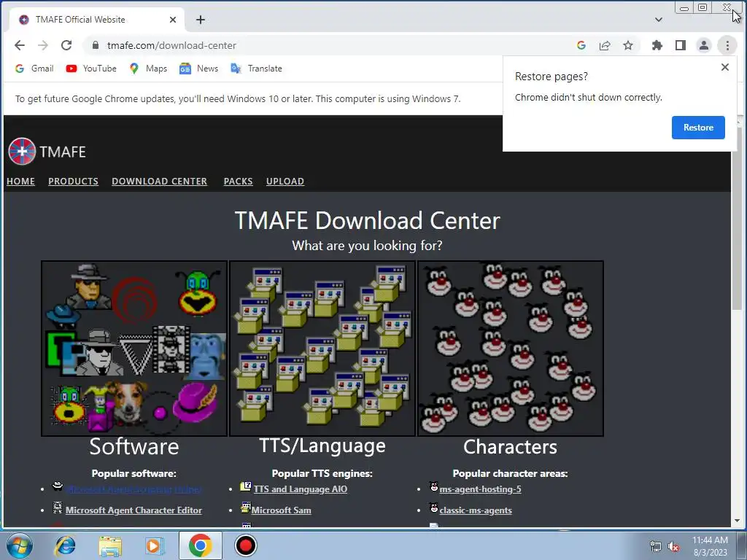Open the Translate bookmark
This screenshot has height=560, width=747.
pos(256,69)
